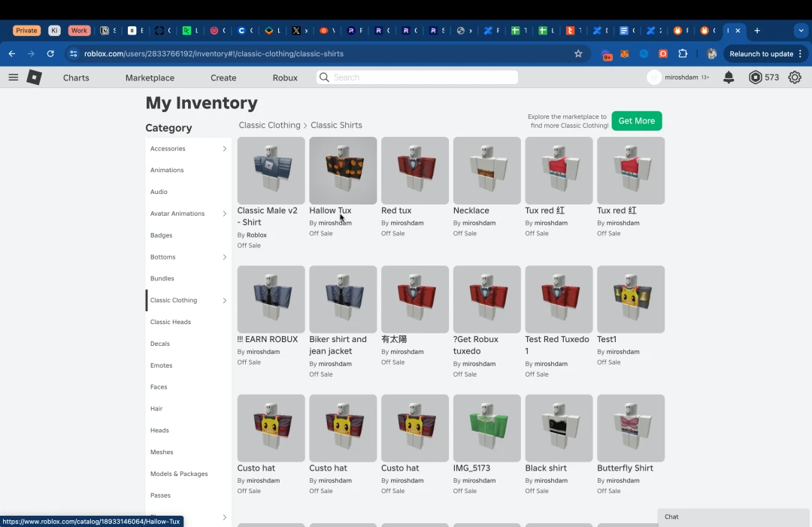Click the miroshdam profile avatar
Viewport: 812px width, 527px height.
click(654, 77)
